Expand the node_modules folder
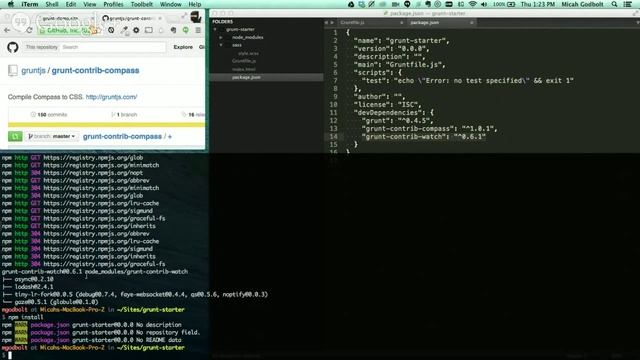Screen dimensions: 640x360 point(221,37)
